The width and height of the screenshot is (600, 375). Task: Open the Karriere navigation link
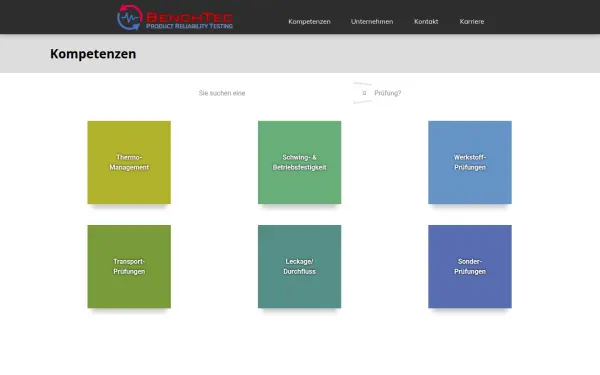472,21
